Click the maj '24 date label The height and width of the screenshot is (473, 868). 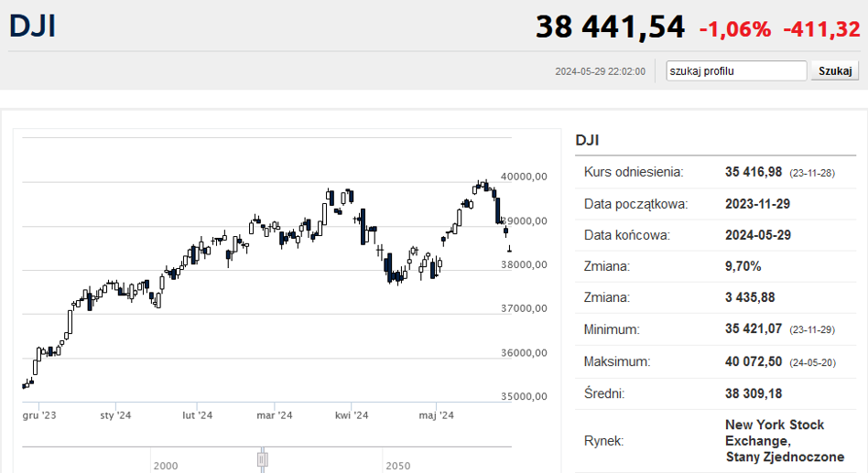pyautogui.click(x=436, y=415)
